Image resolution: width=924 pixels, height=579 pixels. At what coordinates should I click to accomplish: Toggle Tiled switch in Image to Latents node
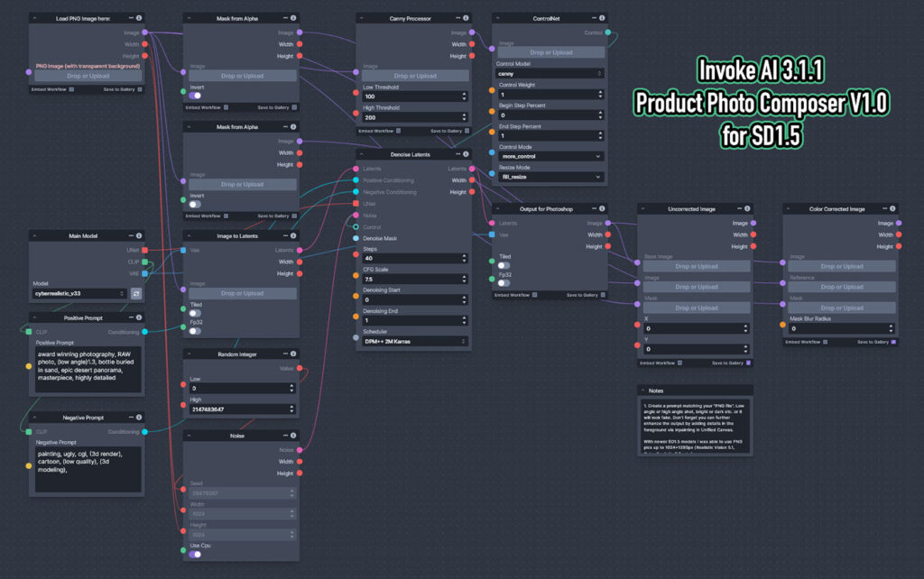[x=195, y=313]
